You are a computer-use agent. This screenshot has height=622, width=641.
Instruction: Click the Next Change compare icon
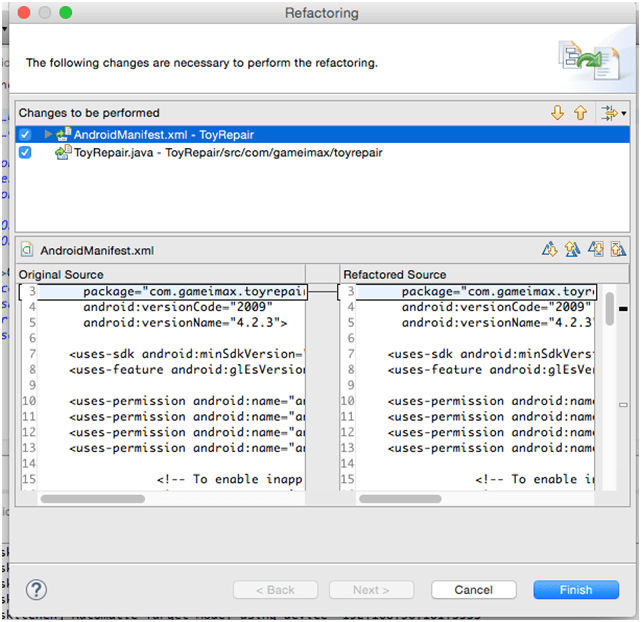596,250
